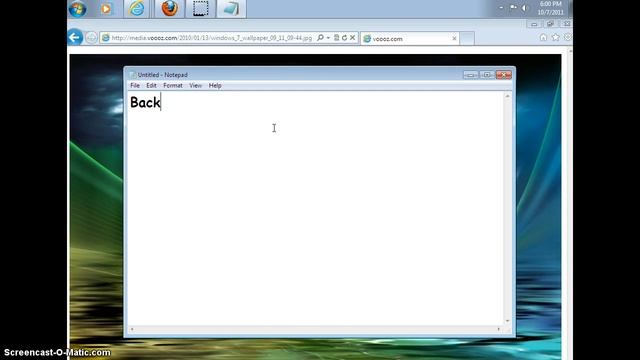The image size is (640, 360).
Task: Select the Notepad taskbar icon
Action: pyautogui.click(x=231, y=9)
